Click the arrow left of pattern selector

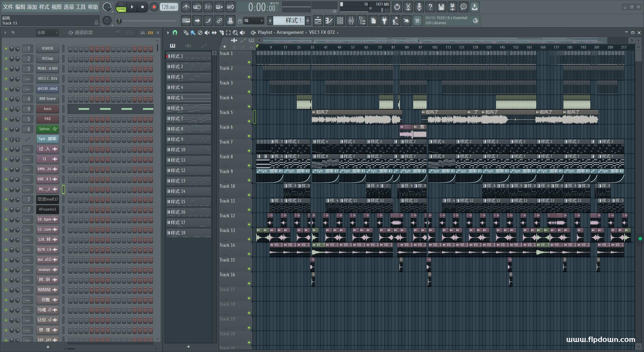270,21
